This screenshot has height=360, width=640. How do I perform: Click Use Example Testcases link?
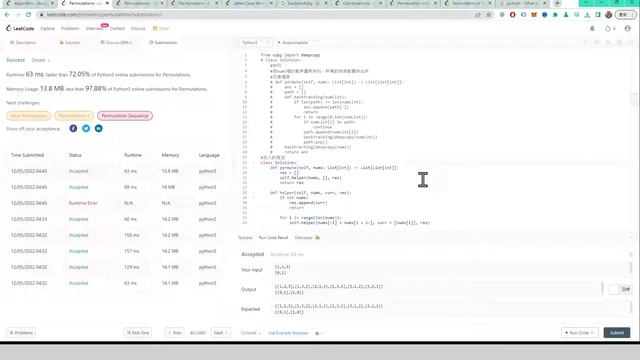[x=288, y=333]
